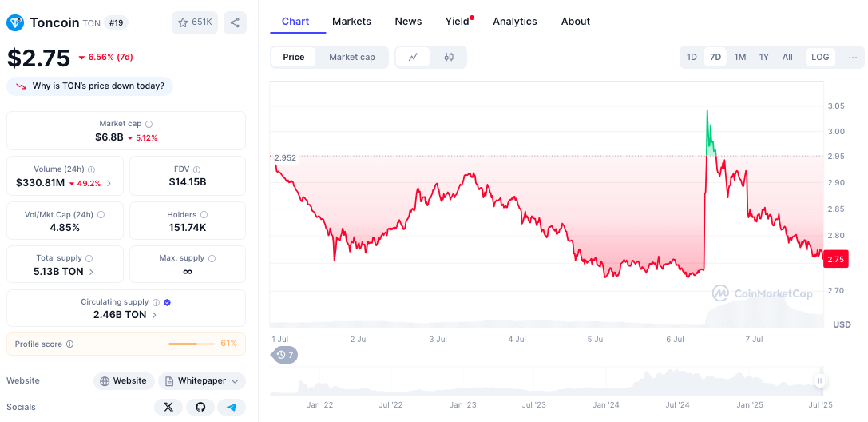Click the pause handle on range navigator
The height and width of the screenshot is (422, 868).
(x=820, y=380)
